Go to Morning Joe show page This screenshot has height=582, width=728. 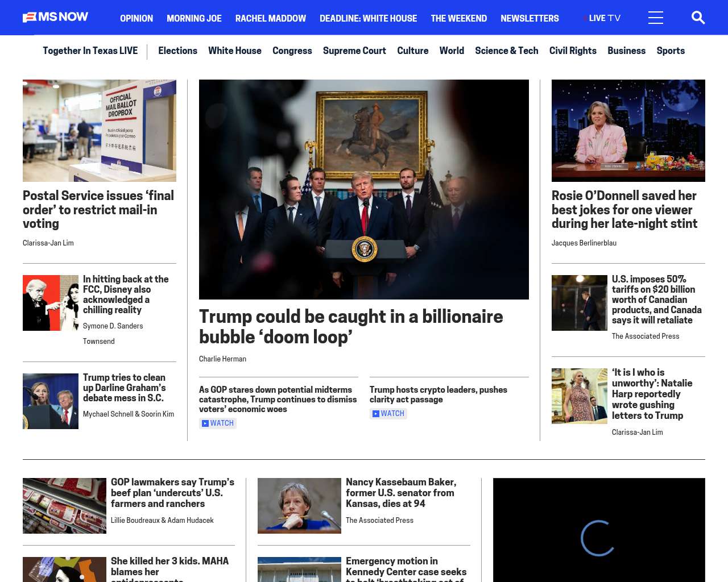194,18
